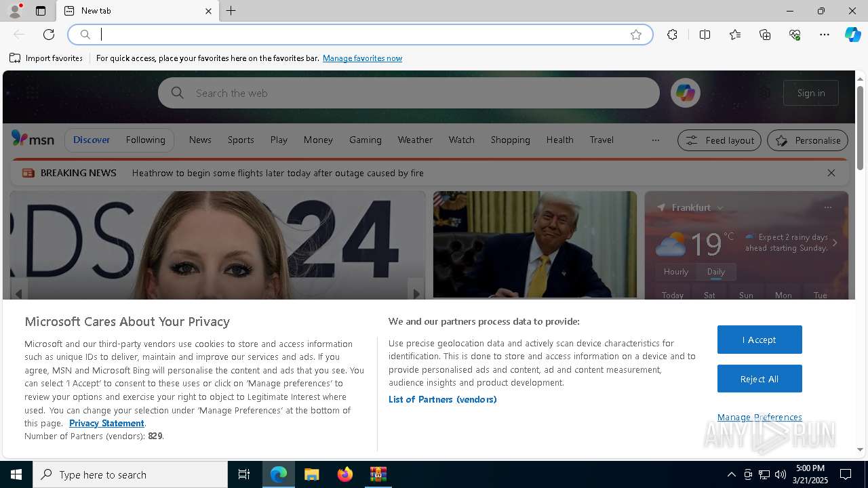Open the Money category
Screen dimensions: 868x488
[318, 140]
